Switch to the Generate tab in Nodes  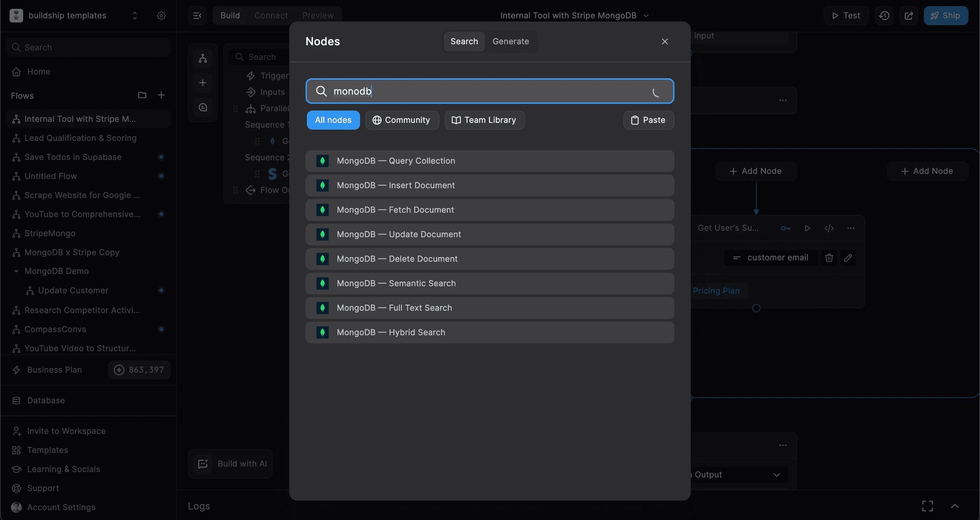pyautogui.click(x=510, y=42)
